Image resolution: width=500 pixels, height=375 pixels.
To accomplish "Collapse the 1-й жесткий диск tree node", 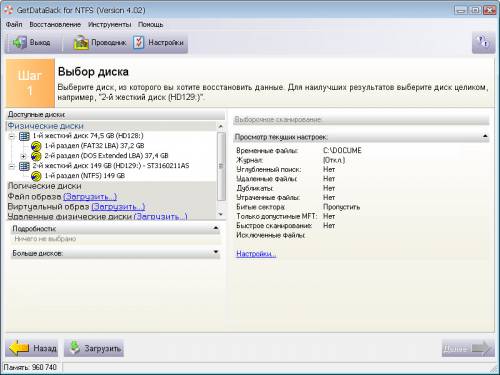I will [x=12, y=136].
